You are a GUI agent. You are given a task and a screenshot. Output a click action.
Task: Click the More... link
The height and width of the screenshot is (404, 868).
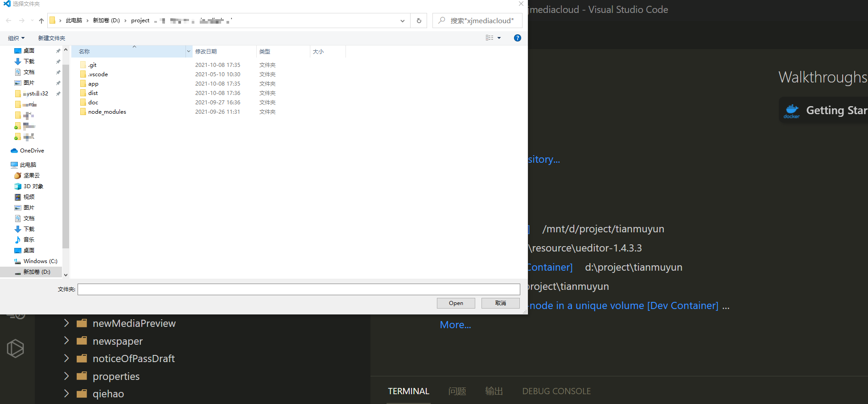(455, 325)
